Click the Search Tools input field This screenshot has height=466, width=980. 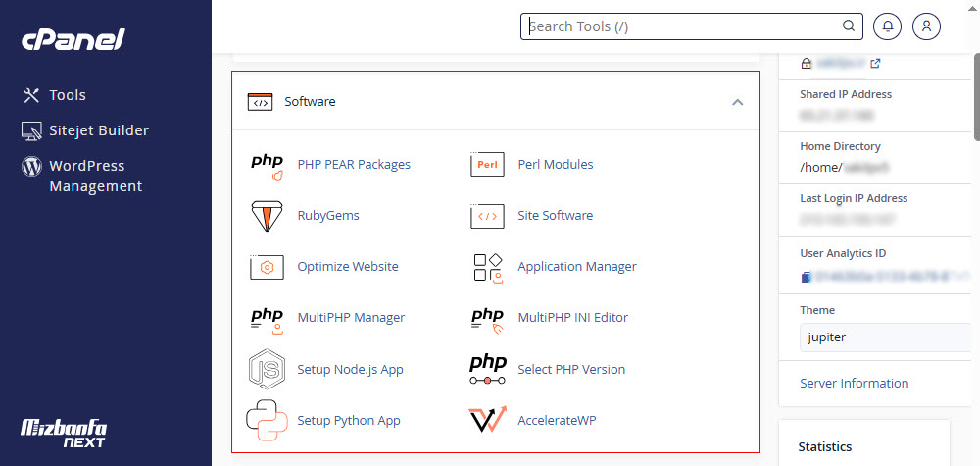691,26
